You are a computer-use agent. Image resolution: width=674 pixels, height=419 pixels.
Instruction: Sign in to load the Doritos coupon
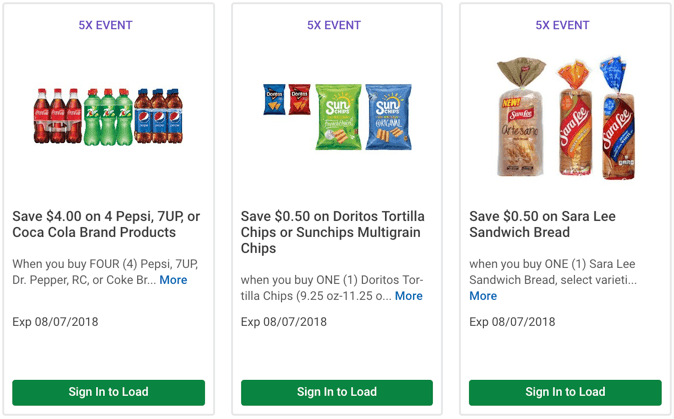point(337,392)
